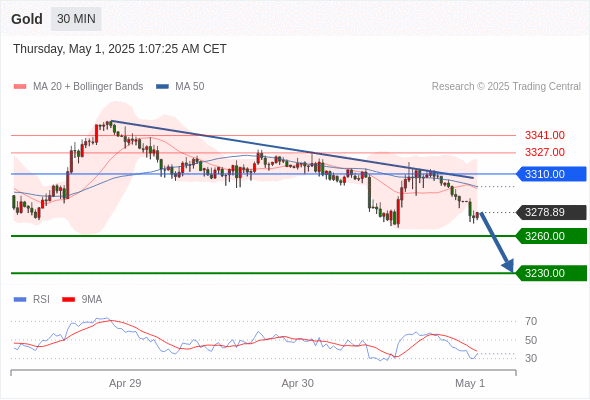Click the Apr 29 date axis label
590x400 pixels.
pos(125,383)
